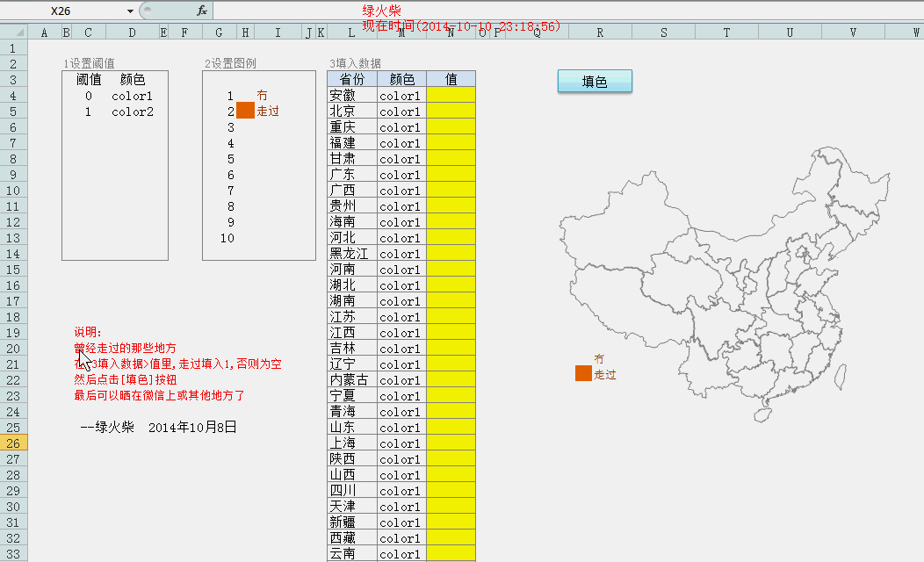The image size is (924, 562).
Task: Select the column I header
Action: point(278,32)
